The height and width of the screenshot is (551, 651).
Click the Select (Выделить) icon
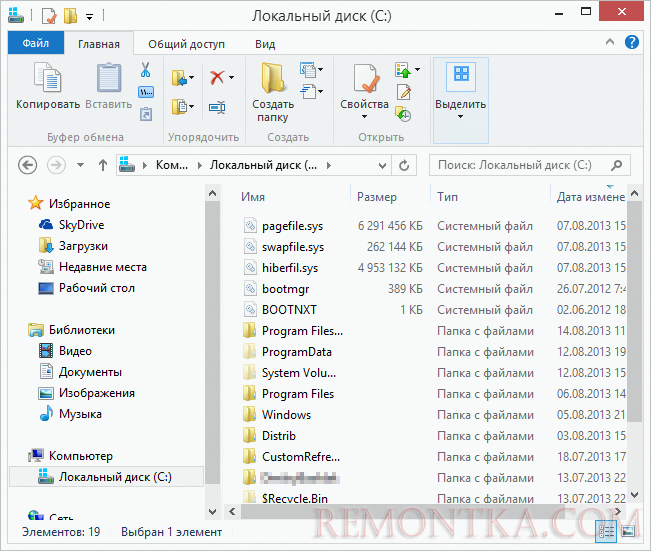(461, 77)
